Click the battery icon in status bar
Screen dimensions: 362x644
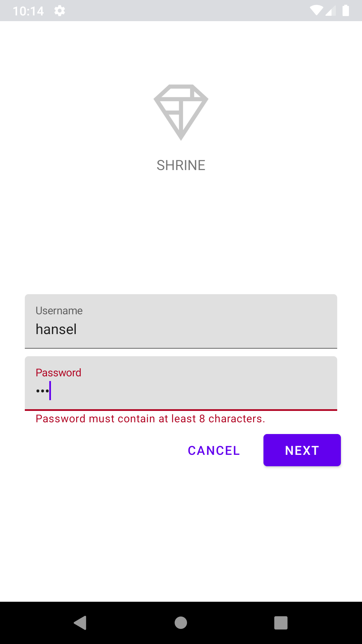coord(346,11)
